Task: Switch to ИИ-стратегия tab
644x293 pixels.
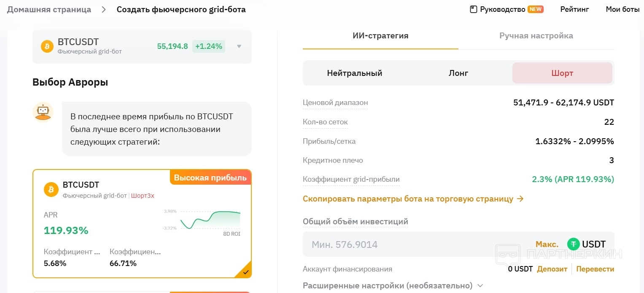Action: tap(380, 36)
